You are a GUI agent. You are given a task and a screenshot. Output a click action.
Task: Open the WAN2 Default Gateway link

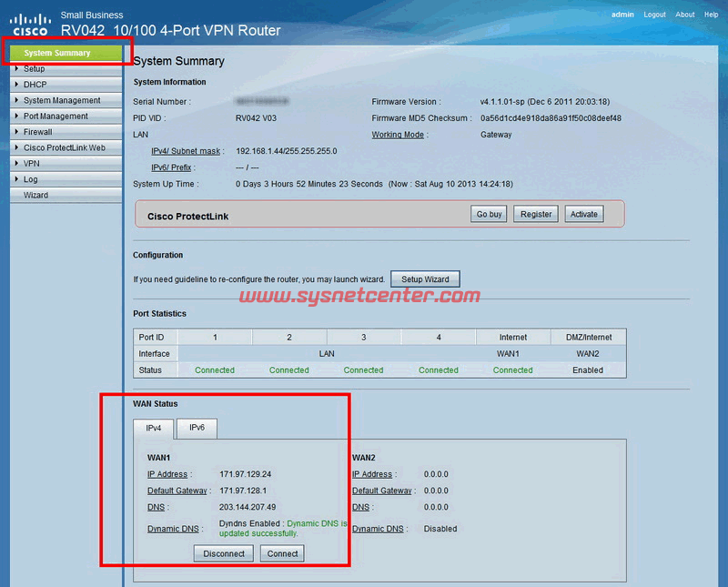pyautogui.click(x=381, y=491)
